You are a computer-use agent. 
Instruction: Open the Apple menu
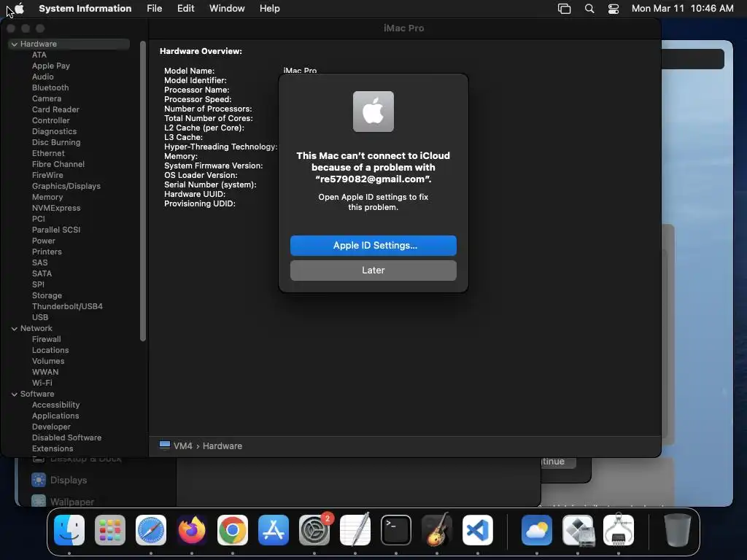(20, 8)
